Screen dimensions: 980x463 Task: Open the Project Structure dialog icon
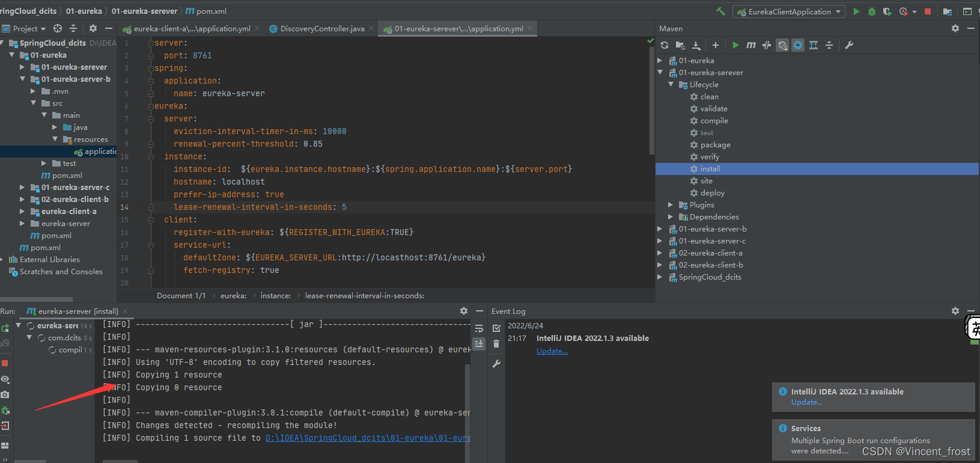coord(948,11)
